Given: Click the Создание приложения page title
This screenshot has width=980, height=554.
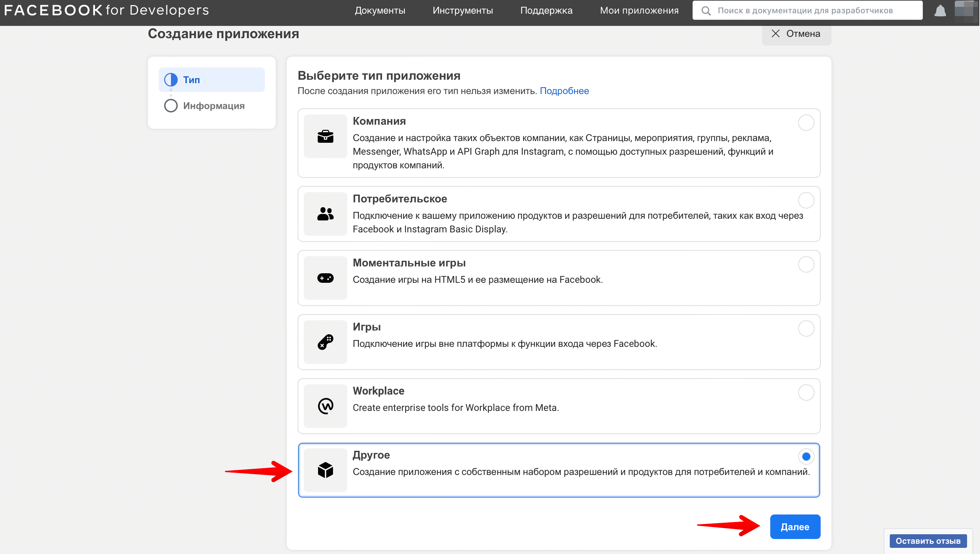Looking at the screenshot, I should click(223, 33).
